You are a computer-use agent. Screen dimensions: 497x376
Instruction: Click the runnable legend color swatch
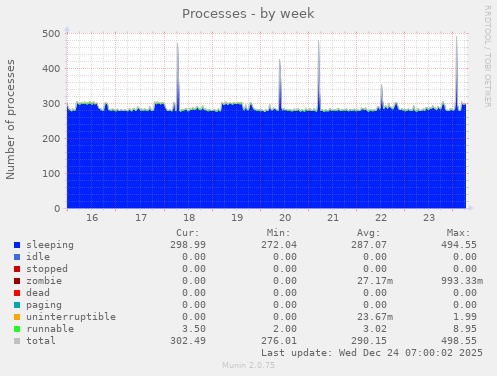[x=17, y=329]
